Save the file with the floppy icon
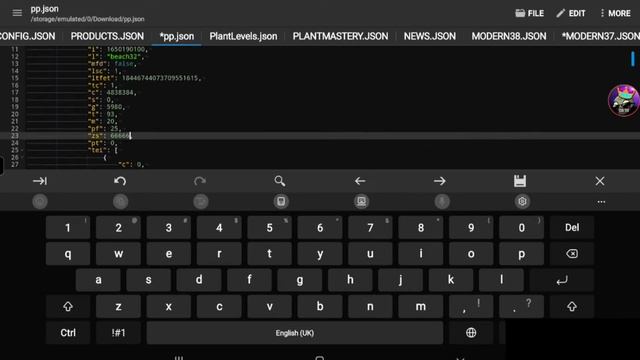The image size is (640, 360). tap(520, 181)
